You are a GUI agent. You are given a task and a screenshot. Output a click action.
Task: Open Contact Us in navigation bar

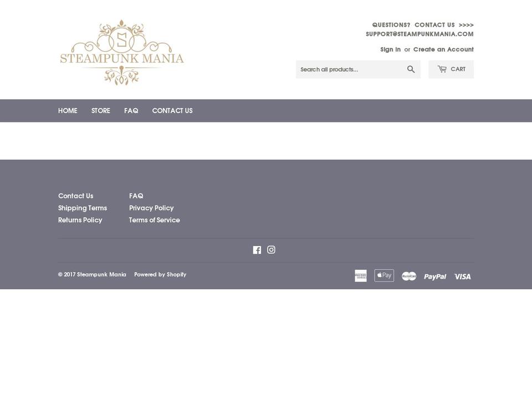172,111
